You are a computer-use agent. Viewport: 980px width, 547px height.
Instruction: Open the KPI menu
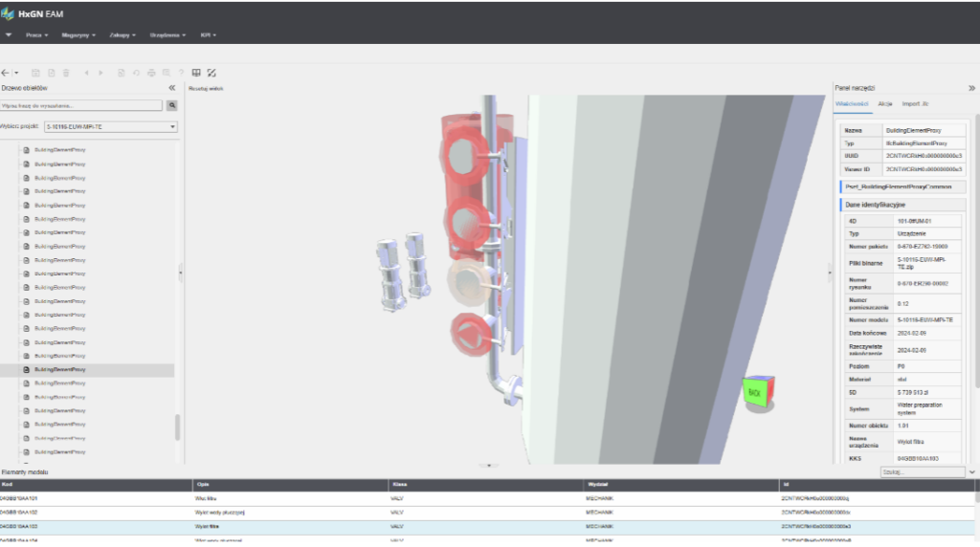pyautogui.click(x=208, y=35)
